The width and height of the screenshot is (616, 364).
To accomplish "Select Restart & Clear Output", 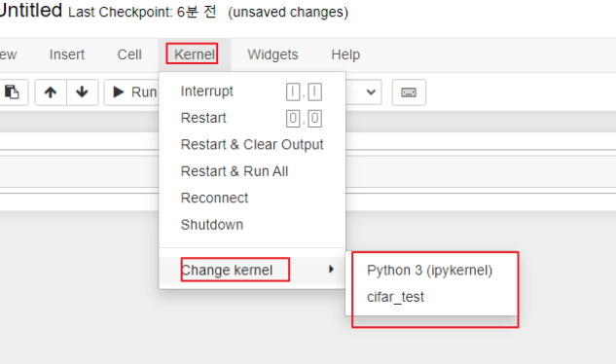I will 252,145.
